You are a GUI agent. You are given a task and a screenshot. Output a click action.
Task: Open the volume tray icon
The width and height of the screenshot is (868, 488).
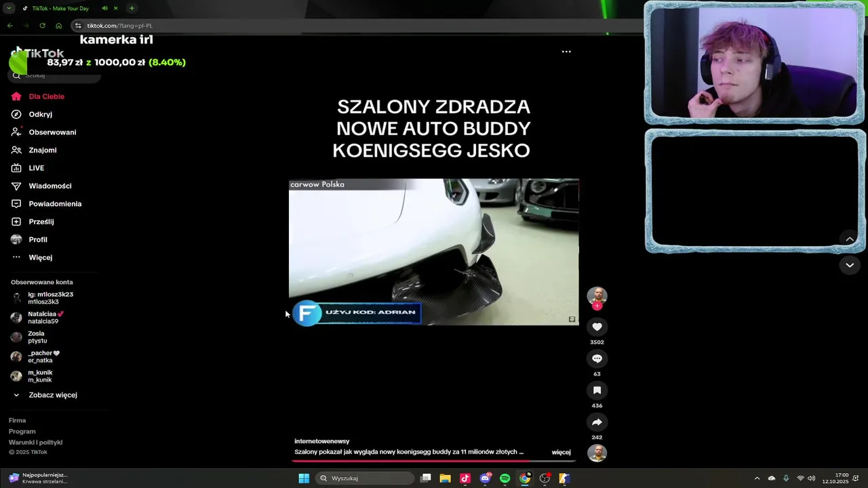[x=812, y=479]
